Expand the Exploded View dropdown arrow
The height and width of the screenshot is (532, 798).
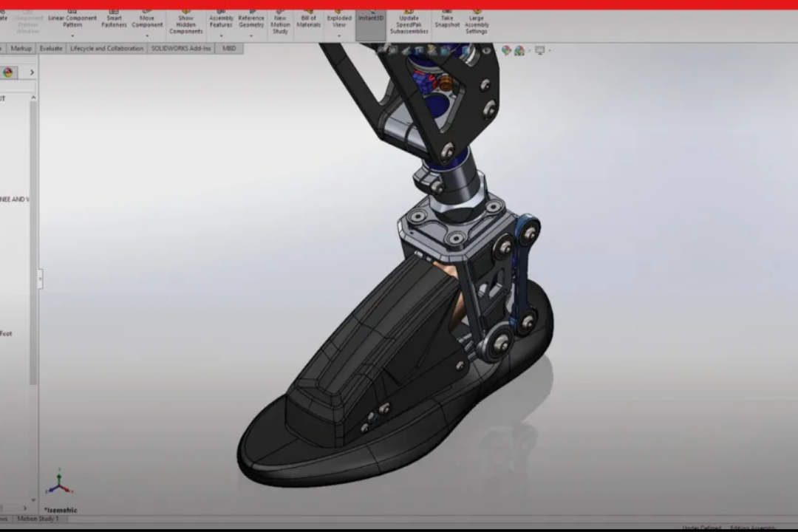pos(339,36)
